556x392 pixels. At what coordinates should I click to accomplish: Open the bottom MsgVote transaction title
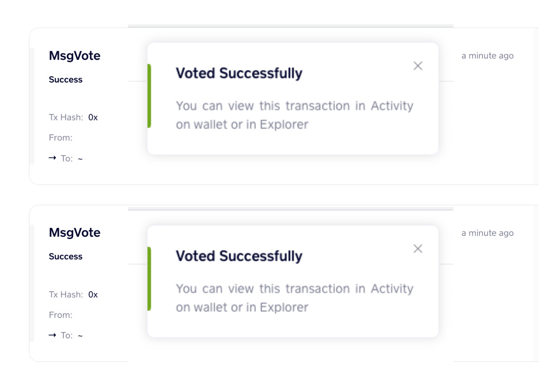click(74, 233)
